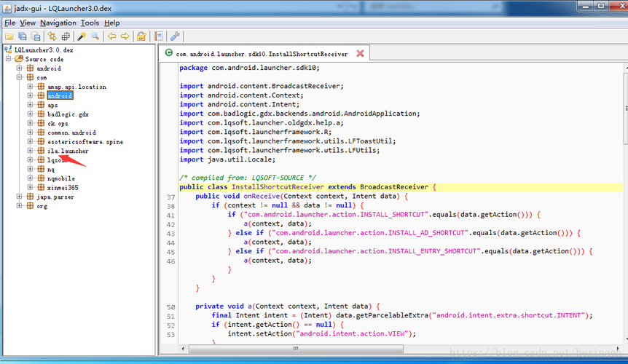
Task: Select the ck.ops package row
Action: 58,124
